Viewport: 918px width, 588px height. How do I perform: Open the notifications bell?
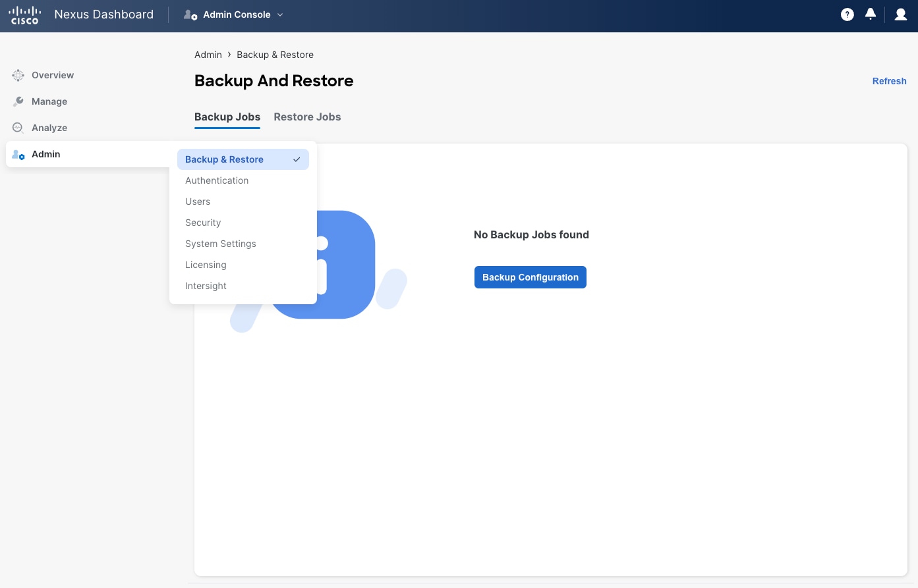pos(871,14)
